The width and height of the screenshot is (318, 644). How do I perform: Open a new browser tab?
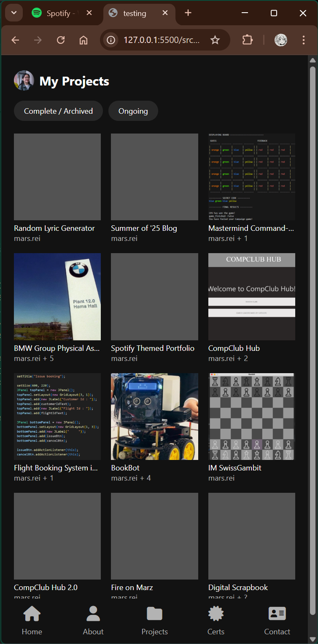coord(188,13)
